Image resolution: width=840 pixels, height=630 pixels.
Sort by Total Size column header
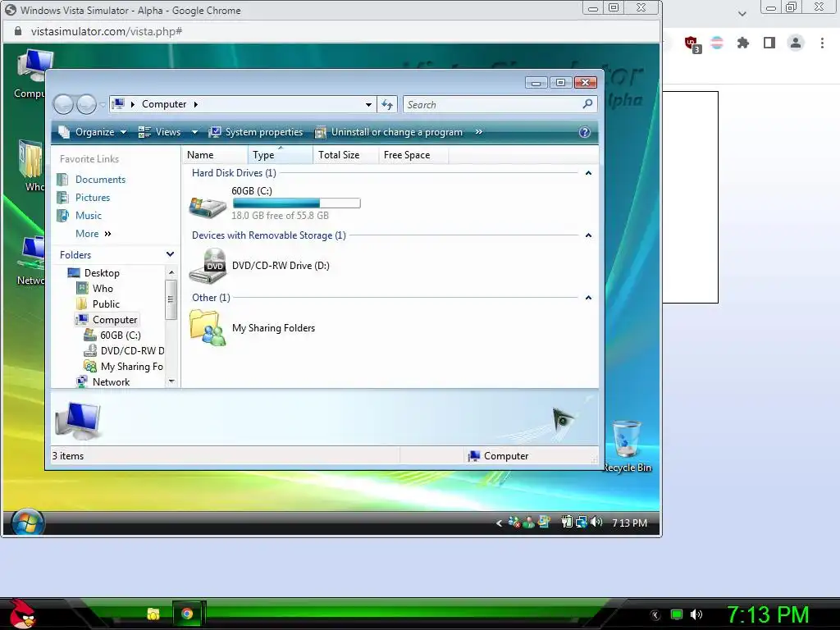[x=345, y=155]
